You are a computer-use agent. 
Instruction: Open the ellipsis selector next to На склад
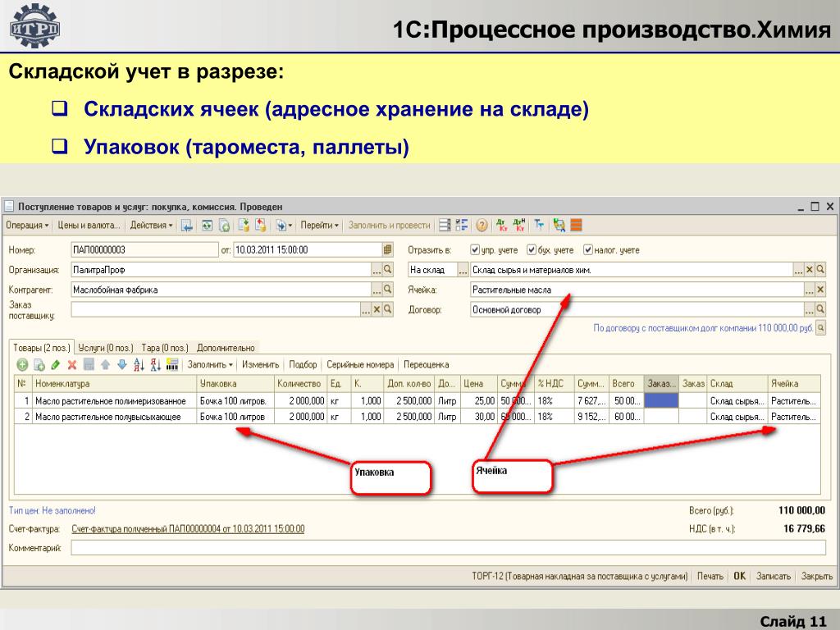[463, 269]
